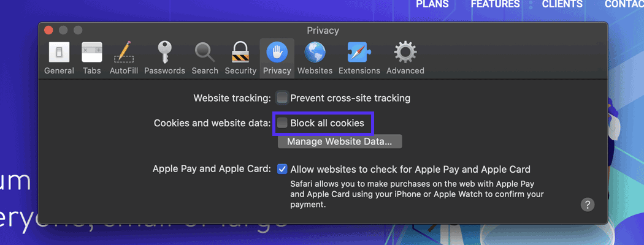Screen dimensions: 644x245
Task: Uncheck Allow websites to check Apple Pay
Action: (282, 169)
